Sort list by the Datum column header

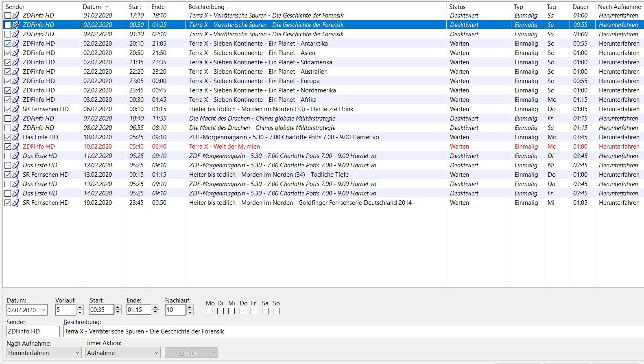point(92,7)
